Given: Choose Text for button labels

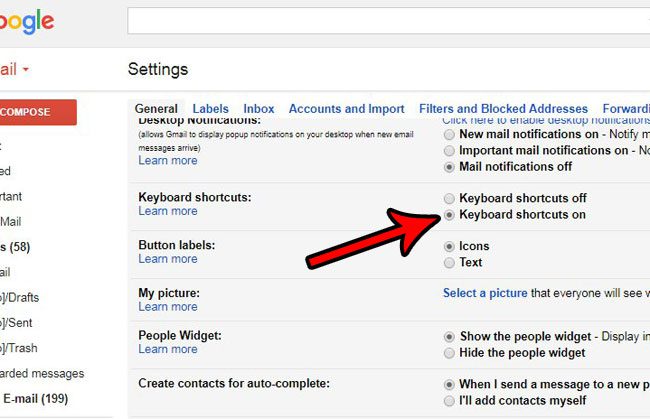Looking at the screenshot, I should click(450, 263).
